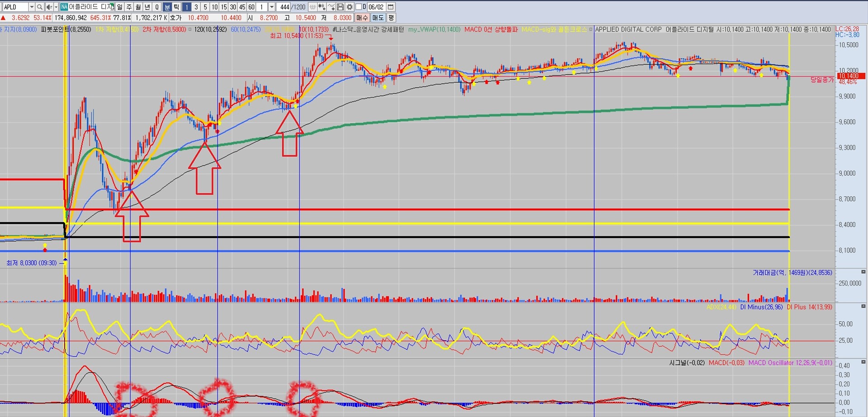
Task: Close the volume panel with X icon
Action: [863, 272]
